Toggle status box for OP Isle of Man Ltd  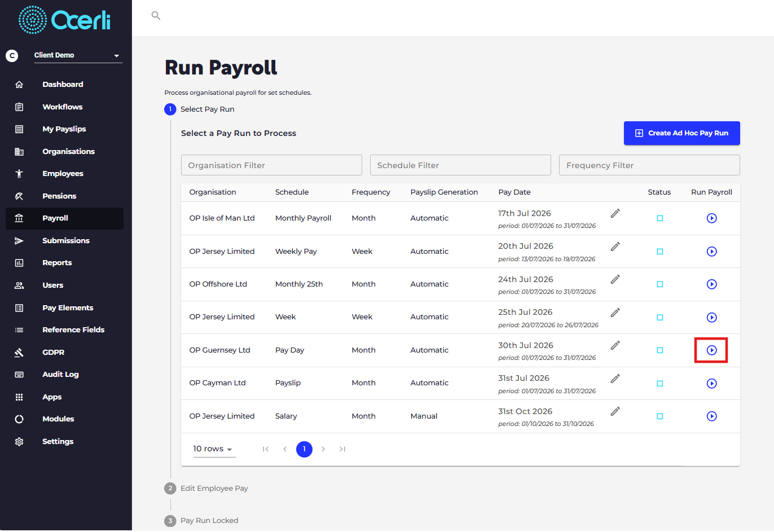pyautogui.click(x=659, y=218)
